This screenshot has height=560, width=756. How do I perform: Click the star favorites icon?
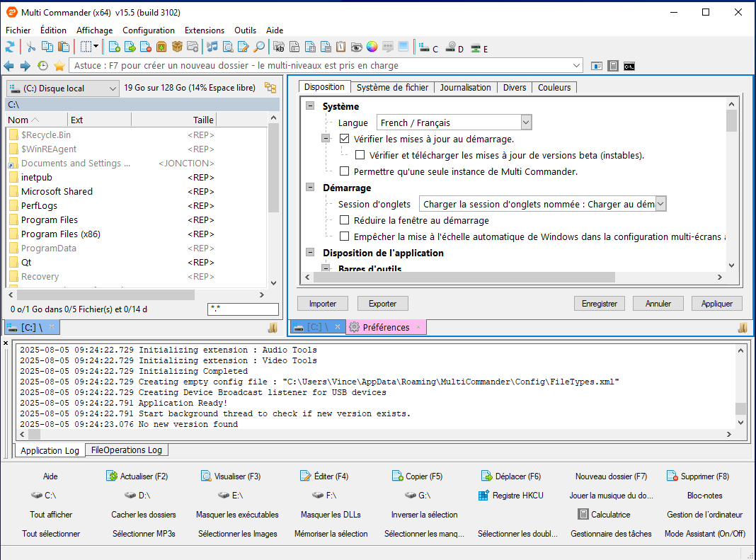(x=59, y=66)
